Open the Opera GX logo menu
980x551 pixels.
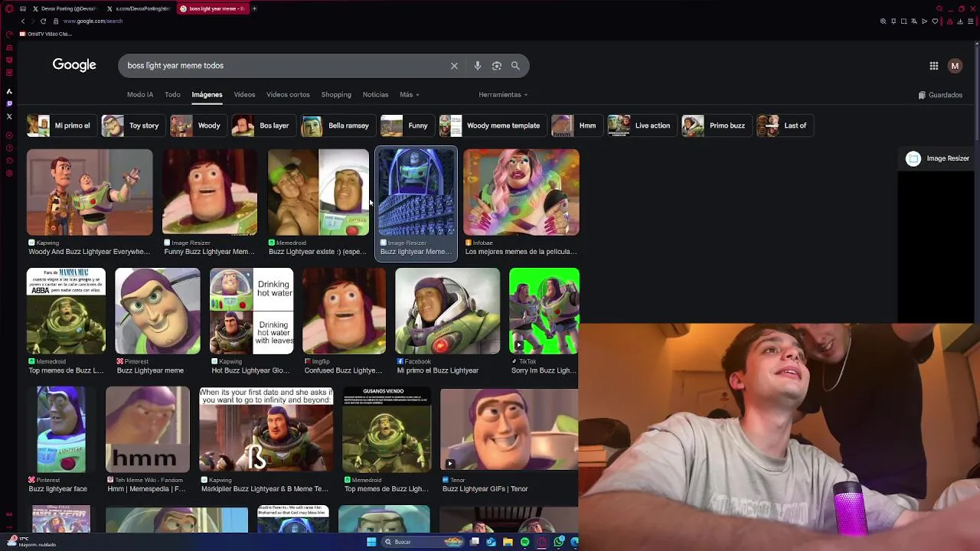(9, 8)
